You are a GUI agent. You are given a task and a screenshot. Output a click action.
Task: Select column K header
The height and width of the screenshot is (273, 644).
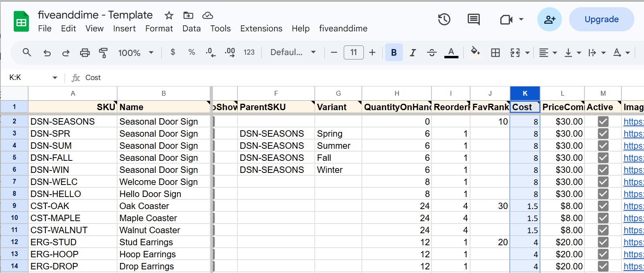point(525,93)
